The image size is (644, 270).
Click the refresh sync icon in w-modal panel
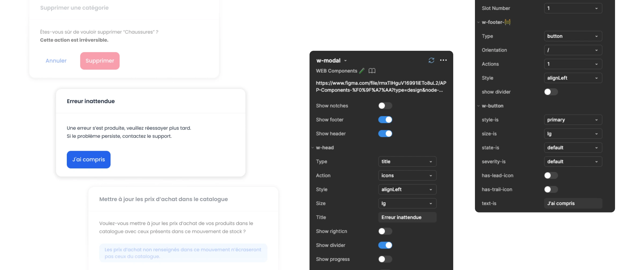pyautogui.click(x=431, y=60)
